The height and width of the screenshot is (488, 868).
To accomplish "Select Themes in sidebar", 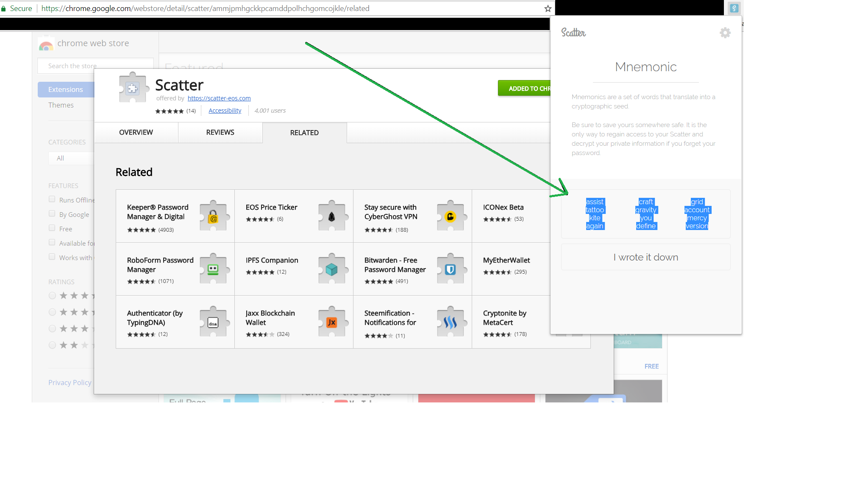I will [x=61, y=105].
